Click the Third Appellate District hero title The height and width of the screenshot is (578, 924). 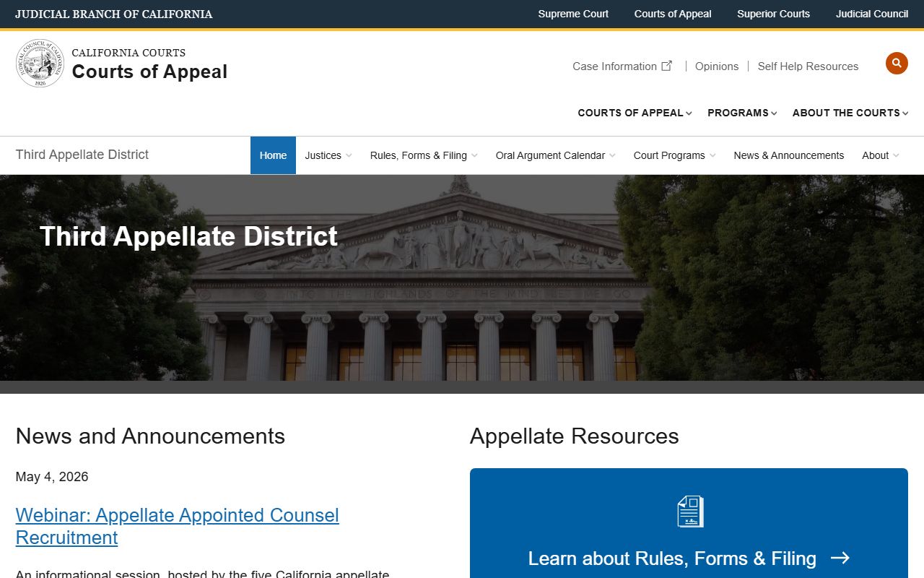tap(188, 236)
